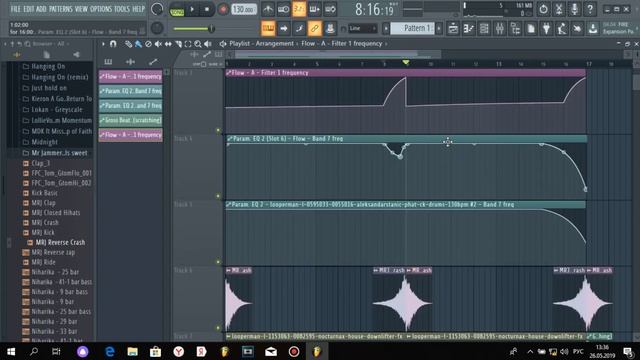Toggle Song/Pattern mode button
The image size is (640, 360).
pos(177,9)
